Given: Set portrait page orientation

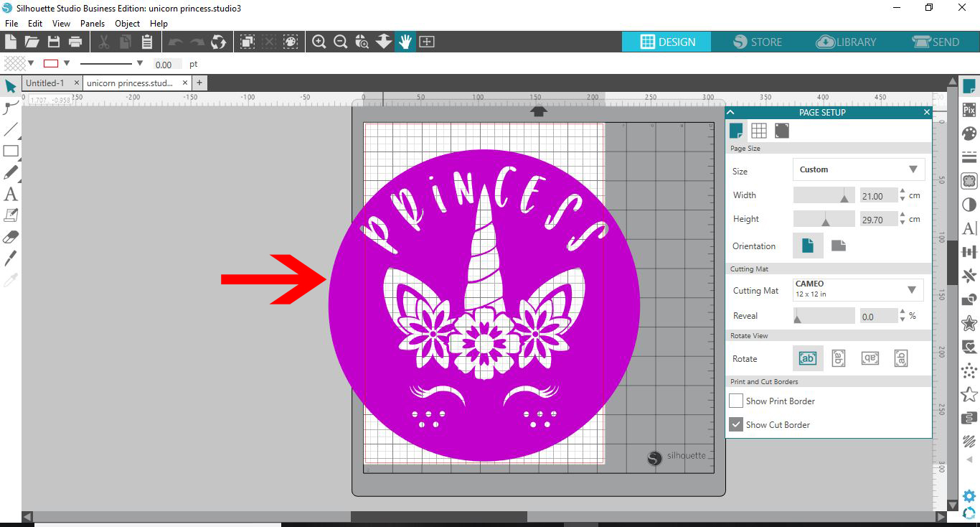Looking at the screenshot, I should tap(808, 246).
